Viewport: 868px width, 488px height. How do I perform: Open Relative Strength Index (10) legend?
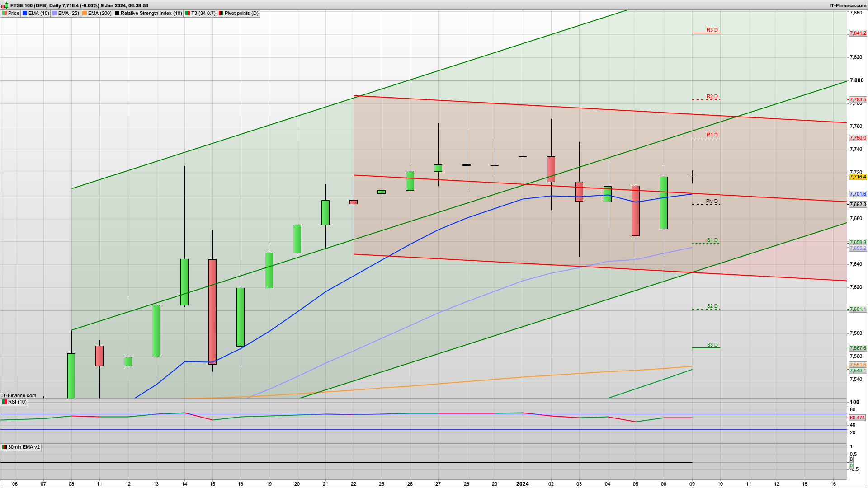click(x=148, y=13)
